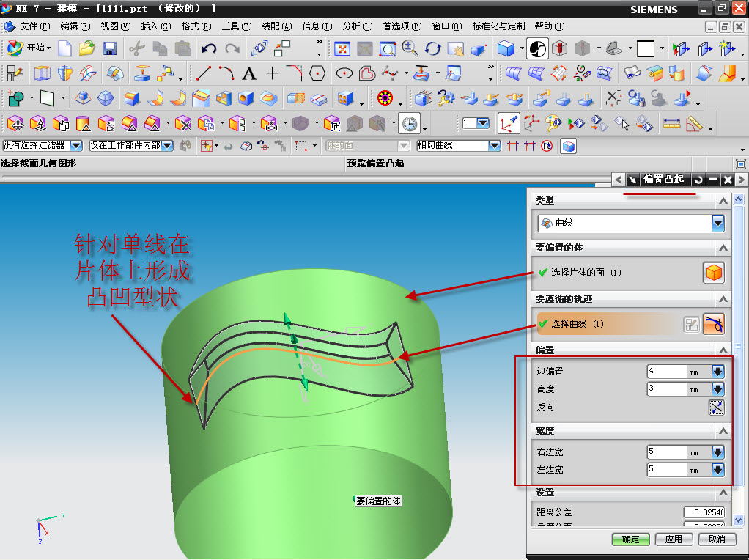Click the sketch section icon beside select curve
Screen dimensions: 749x560
point(691,325)
